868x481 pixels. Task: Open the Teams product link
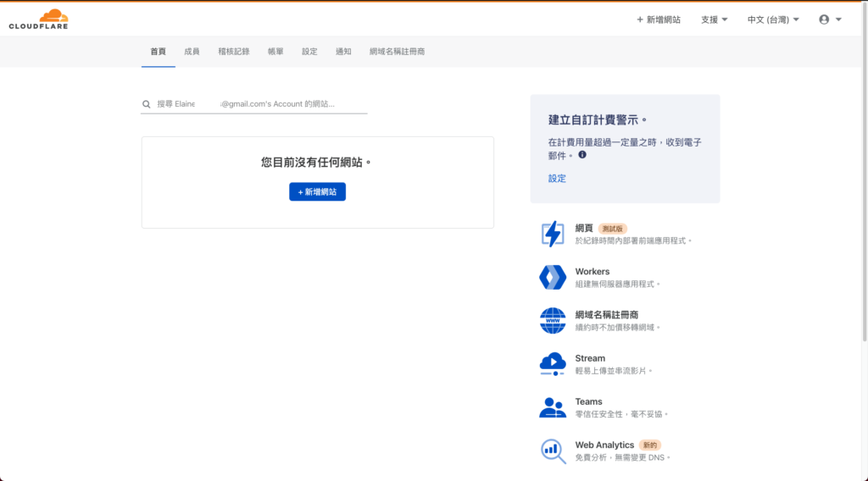588,401
